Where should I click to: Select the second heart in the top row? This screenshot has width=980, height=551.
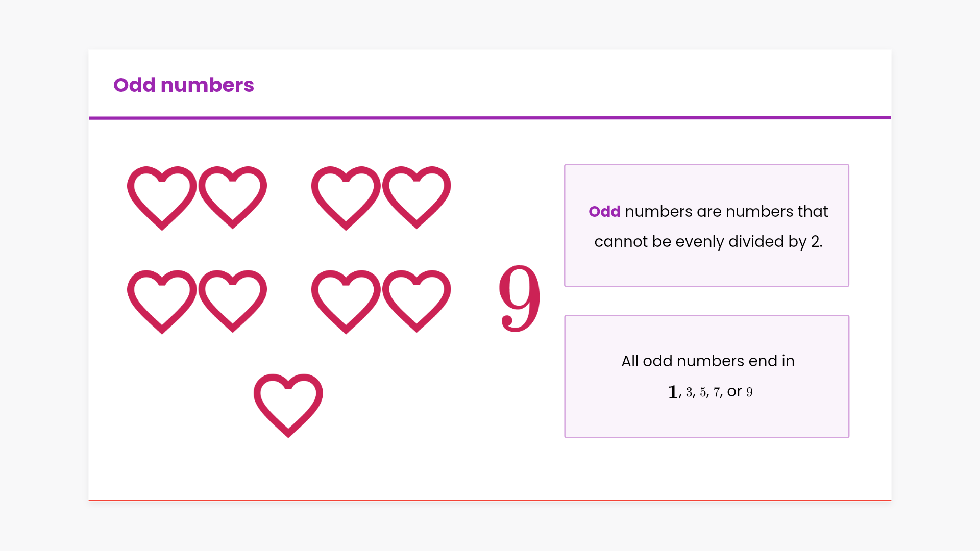233,197
